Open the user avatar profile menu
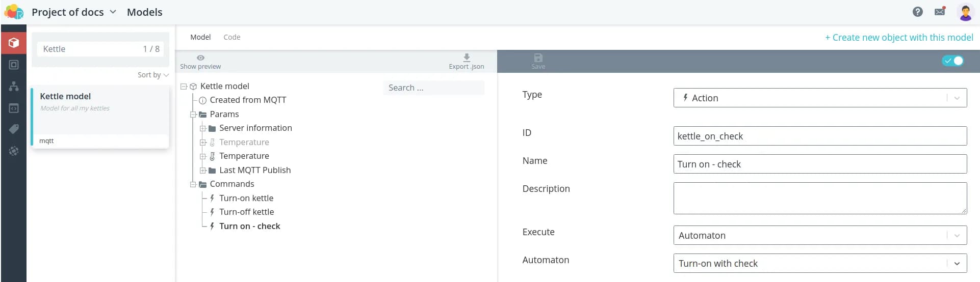980x282 pixels. coord(965,12)
